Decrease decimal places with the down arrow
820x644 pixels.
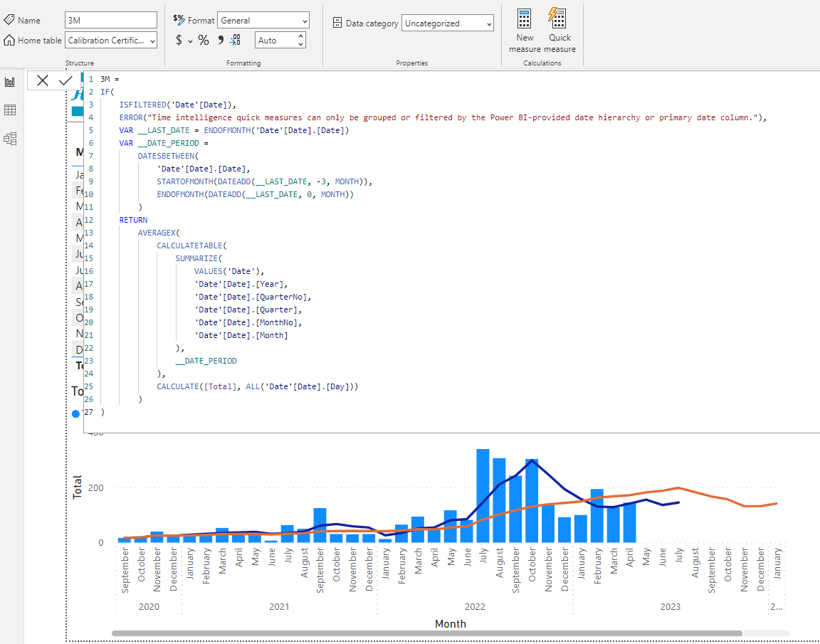300,44
